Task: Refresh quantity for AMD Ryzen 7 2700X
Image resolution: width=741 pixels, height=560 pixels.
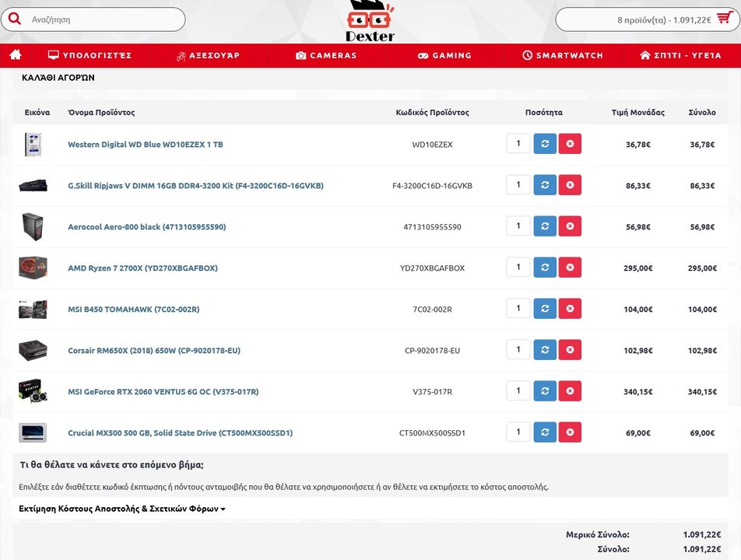Action: 545,268
